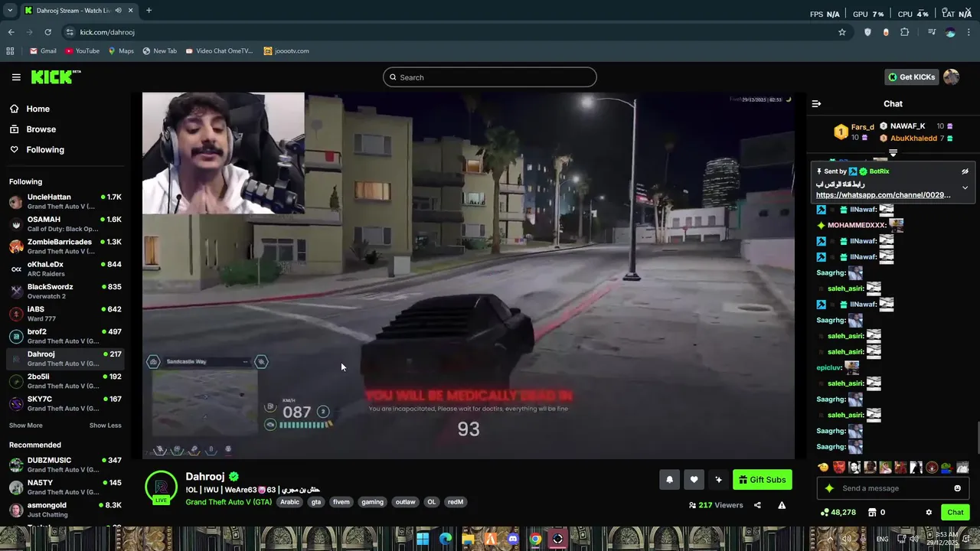The height and width of the screenshot is (551, 980).
Task: Click the heart follow button
Action: click(694, 480)
